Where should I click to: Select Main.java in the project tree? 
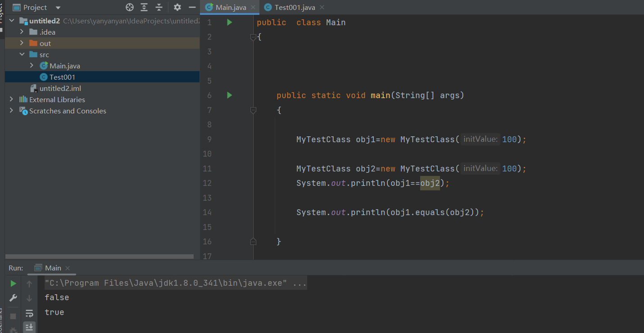click(102, 66)
